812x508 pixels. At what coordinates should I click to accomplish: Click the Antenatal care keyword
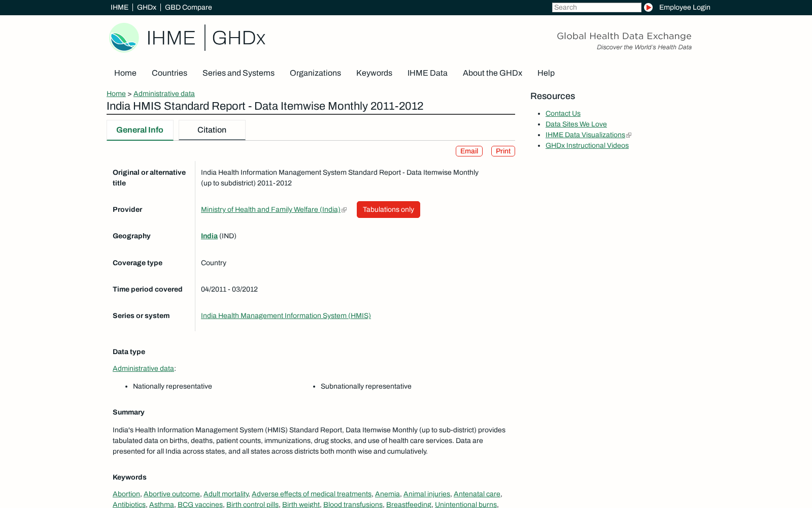tap(477, 494)
